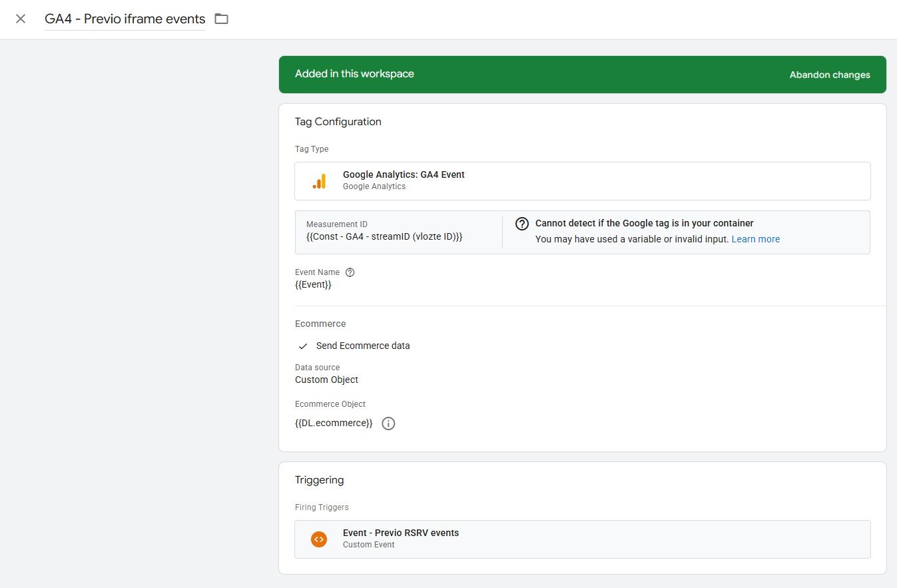
Task: Click the {{Event}} event name value
Action: [x=313, y=285]
